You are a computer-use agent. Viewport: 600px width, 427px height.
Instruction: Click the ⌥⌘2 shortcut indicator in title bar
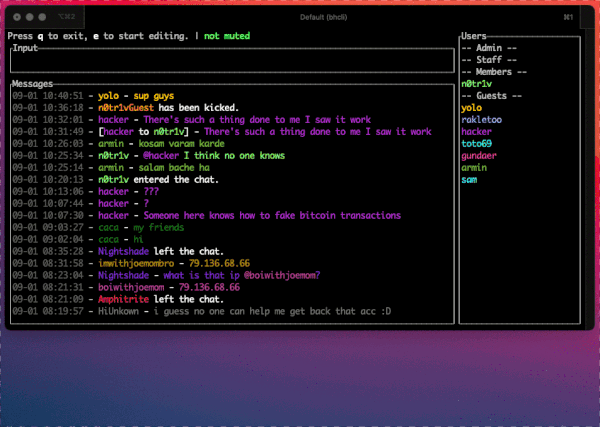click(65, 18)
